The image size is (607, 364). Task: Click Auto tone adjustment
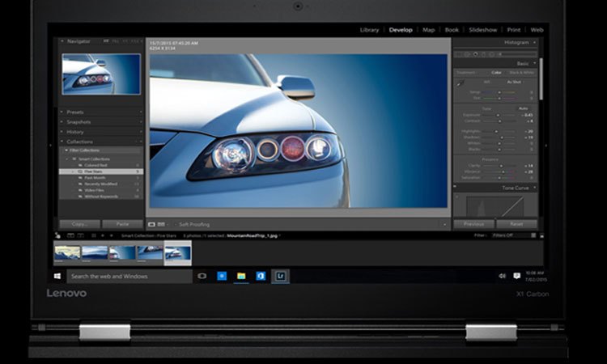[524, 108]
